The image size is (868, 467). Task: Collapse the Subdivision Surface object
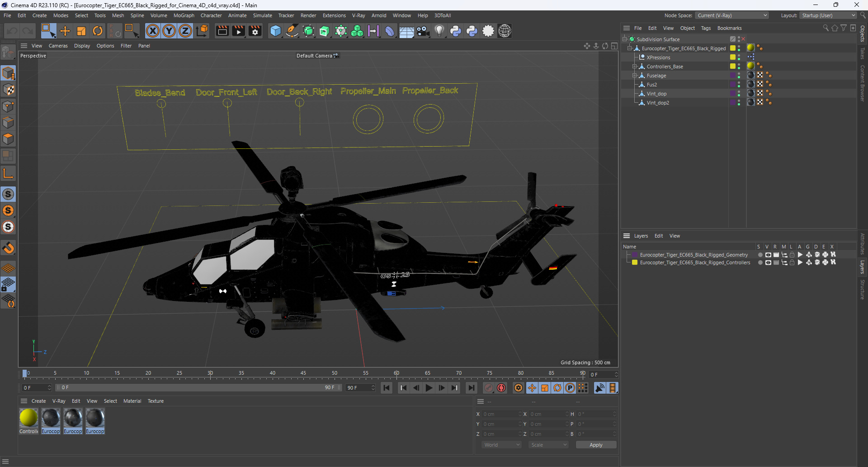(624, 39)
